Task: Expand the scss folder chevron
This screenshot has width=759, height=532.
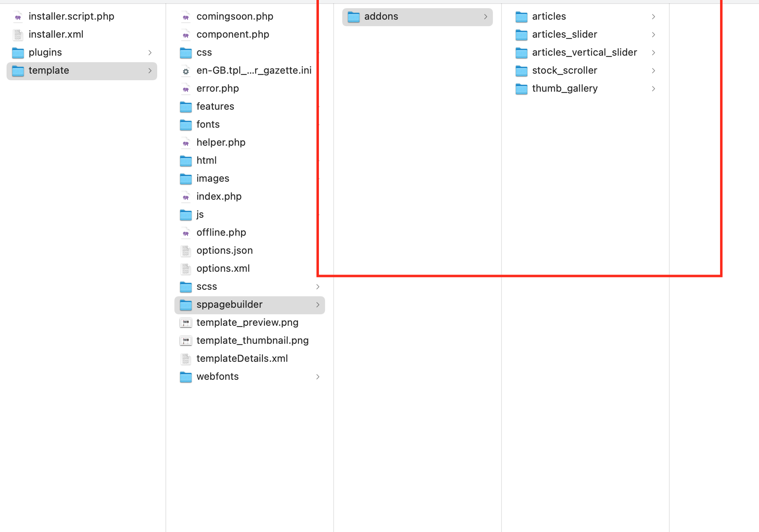Action: 318,286
